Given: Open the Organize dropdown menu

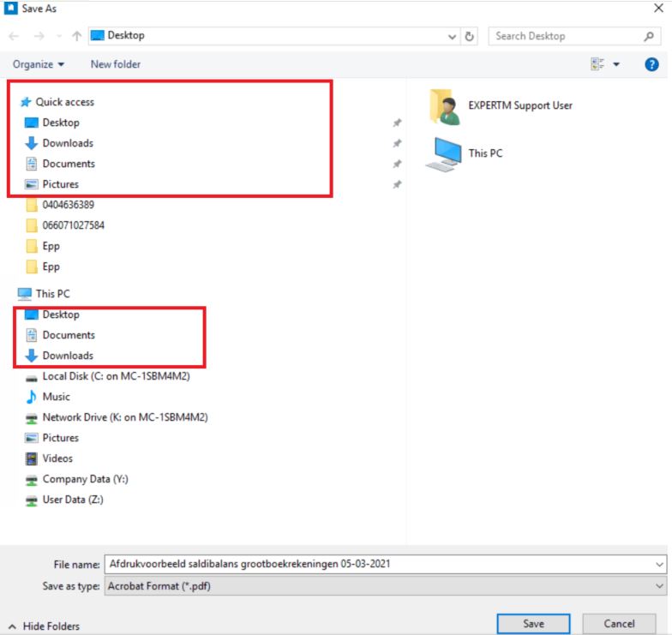Looking at the screenshot, I should [39, 64].
